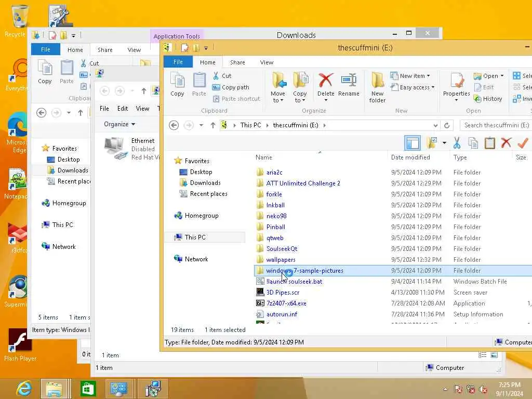The width and height of the screenshot is (532, 399).
Task: Click Copy in thescuffmini ribbon
Action: point(177,85)
